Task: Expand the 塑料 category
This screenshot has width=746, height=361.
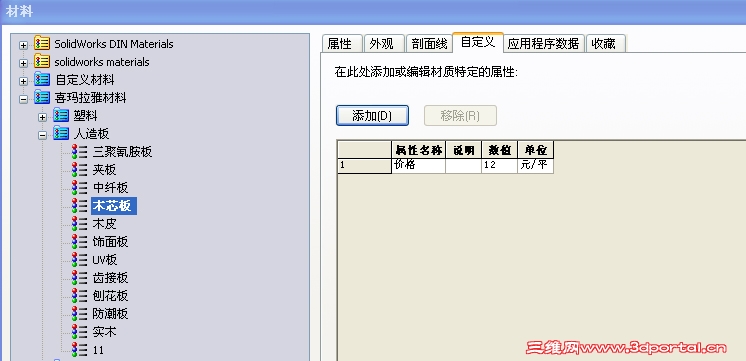Action: [42, 117]
